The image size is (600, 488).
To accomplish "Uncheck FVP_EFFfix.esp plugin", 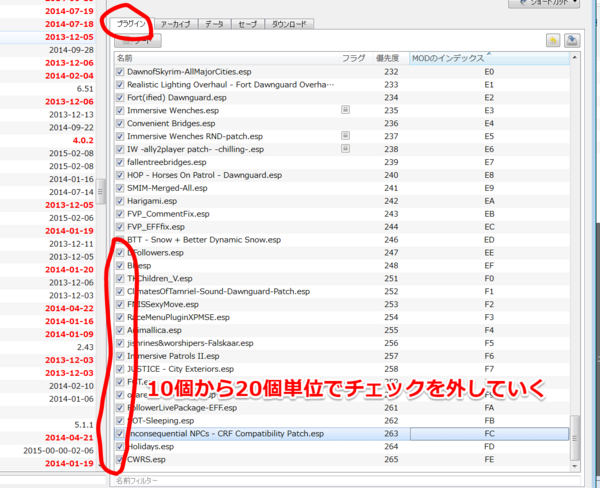I will (x=120, y=227).
